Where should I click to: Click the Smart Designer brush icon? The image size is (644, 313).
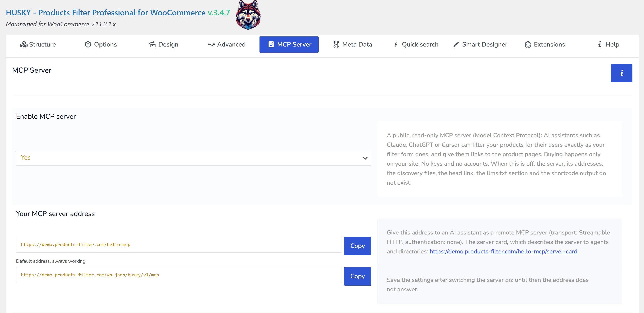click(x=456, y=44)
